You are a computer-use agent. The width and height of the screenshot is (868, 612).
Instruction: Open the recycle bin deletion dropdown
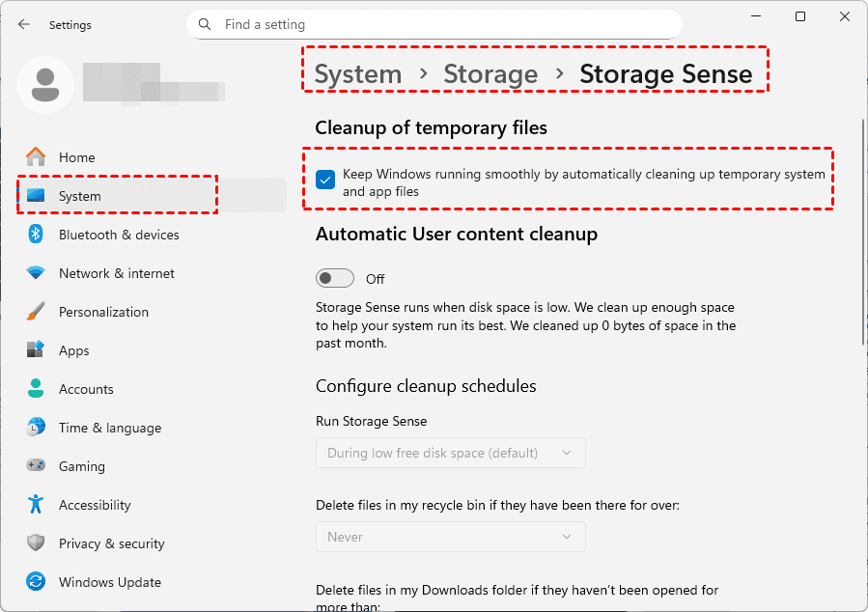click(450, 537)
